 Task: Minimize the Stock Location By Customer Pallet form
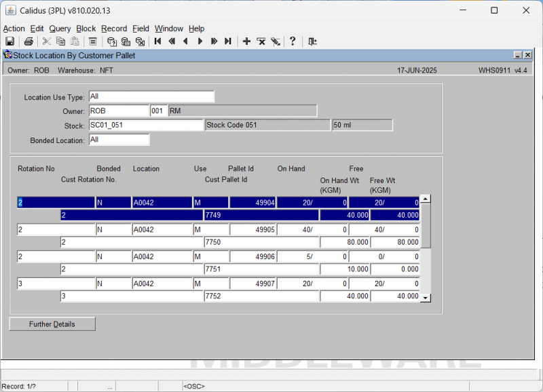tap(518, 55)
